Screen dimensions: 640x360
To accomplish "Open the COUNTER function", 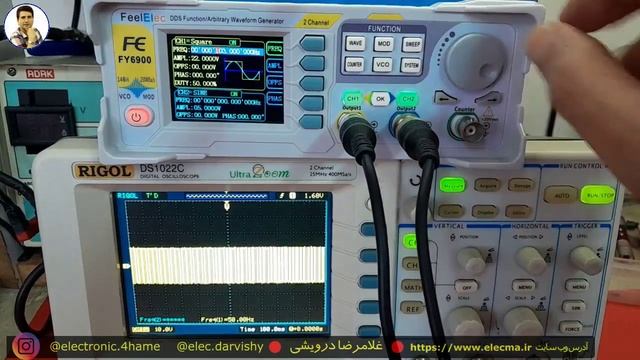I will click(x=354, y=64).
